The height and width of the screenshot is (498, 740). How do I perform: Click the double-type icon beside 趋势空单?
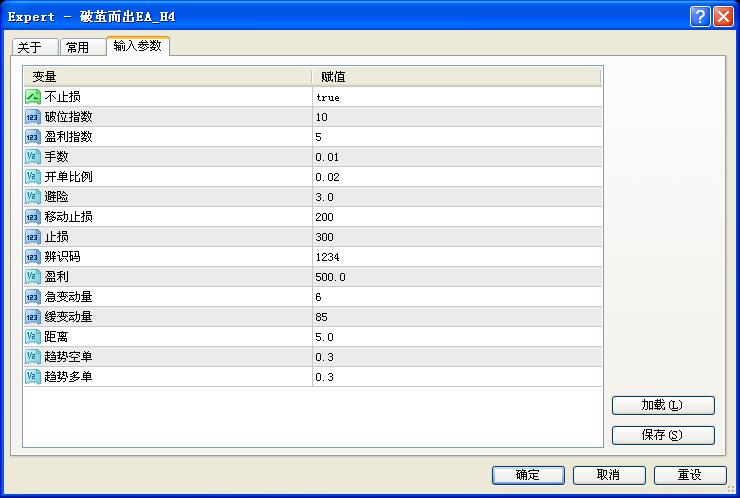coord(33,357)
